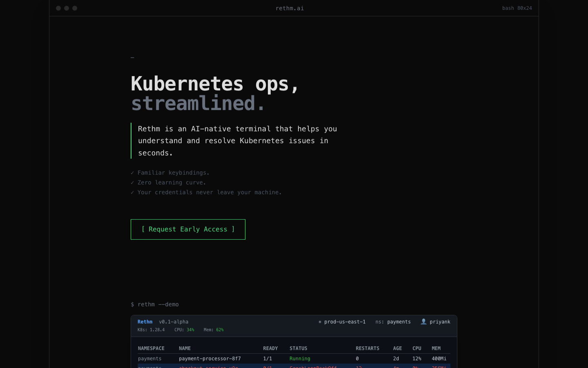
Task: Click the checkmark before Zero learning curve
Action: pos(132,183)
